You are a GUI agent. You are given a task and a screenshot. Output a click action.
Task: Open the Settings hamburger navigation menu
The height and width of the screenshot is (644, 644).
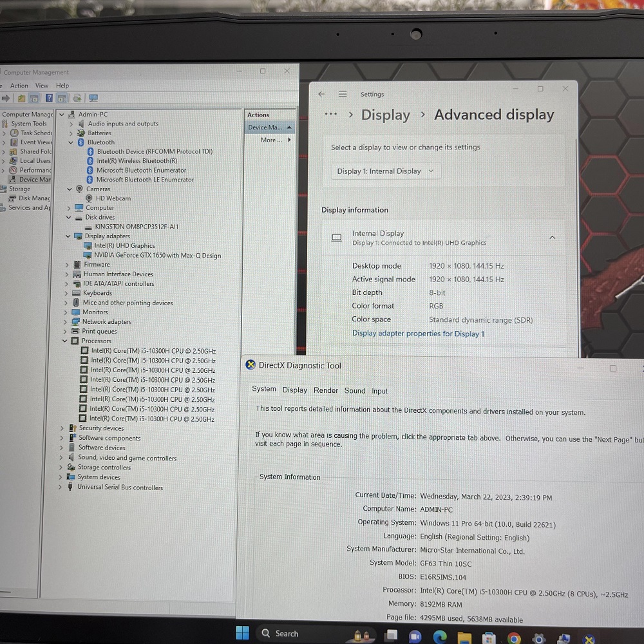[x=343, y=94]
